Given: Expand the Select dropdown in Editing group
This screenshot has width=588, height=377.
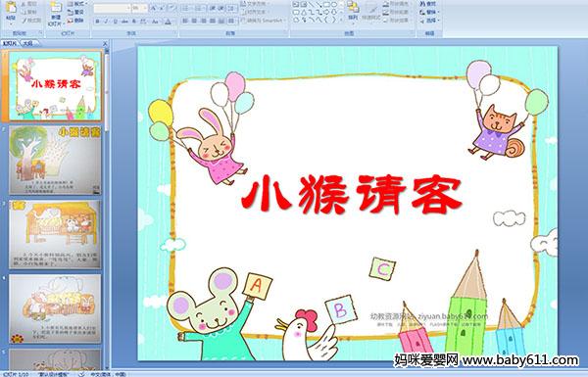Looking at the screenshot, I should pyautogui.click(x=430, y=21).
